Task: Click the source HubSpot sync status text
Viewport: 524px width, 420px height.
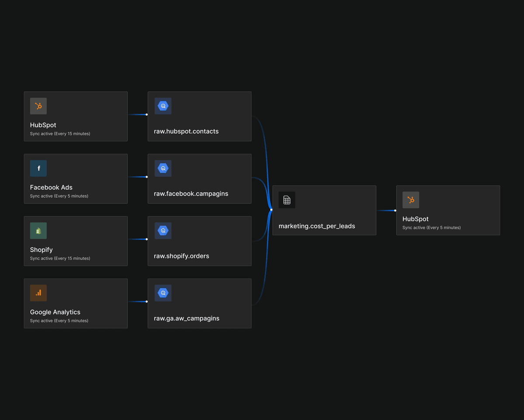Action: tap(60, 134)
